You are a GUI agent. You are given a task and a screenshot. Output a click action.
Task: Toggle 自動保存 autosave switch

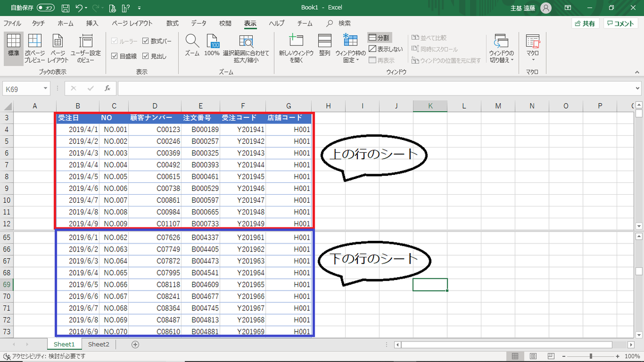click(46, 8)
